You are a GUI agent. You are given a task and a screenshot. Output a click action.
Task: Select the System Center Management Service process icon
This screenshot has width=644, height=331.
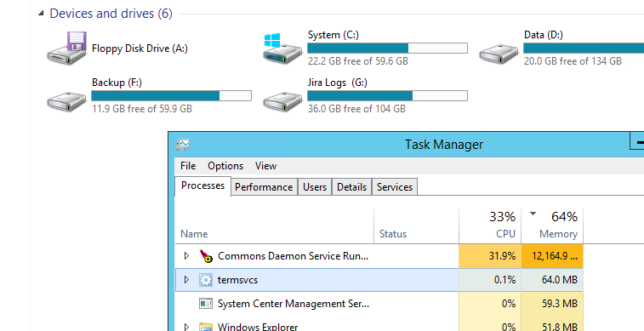click(206, 304)
